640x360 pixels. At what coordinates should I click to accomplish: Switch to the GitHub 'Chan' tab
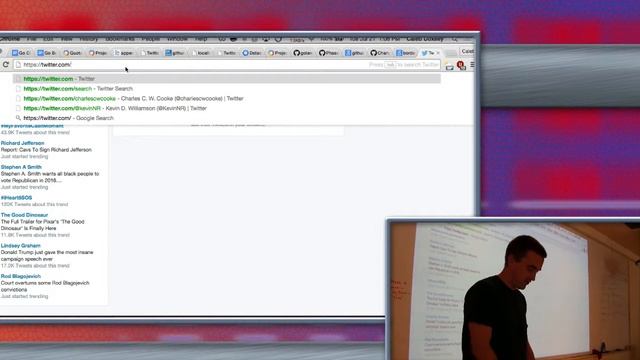click(379, 53)
